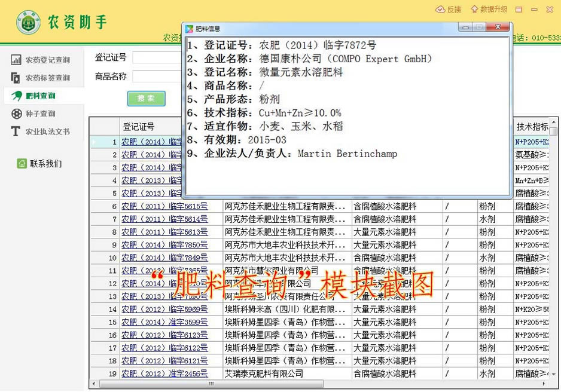Click the 反馈 feedback icon
Image resolution: width=561 pixels, height=392 pixels.
click(x=440, y=10)
